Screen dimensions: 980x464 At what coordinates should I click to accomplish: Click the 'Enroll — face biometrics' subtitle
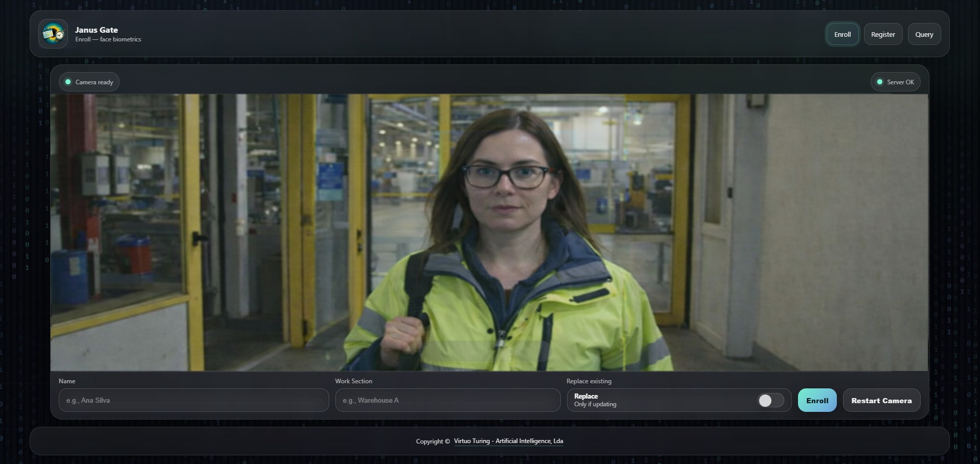click(108, 39)
